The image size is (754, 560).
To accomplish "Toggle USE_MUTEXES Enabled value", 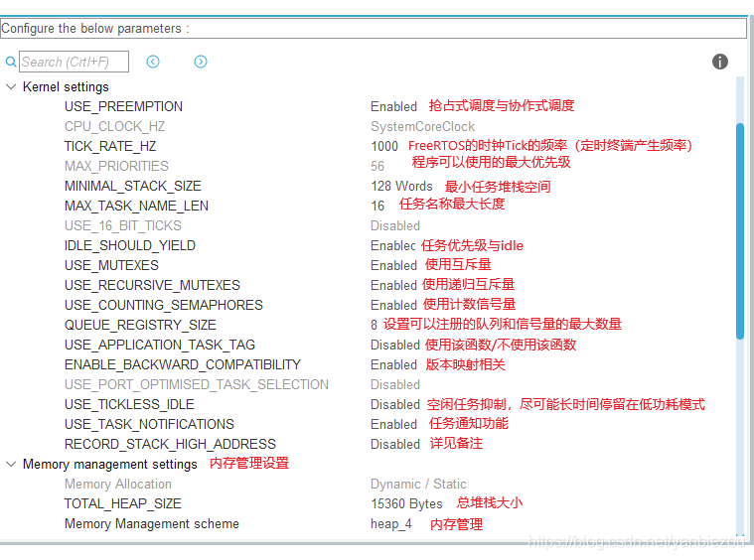I will click(393, 265).
